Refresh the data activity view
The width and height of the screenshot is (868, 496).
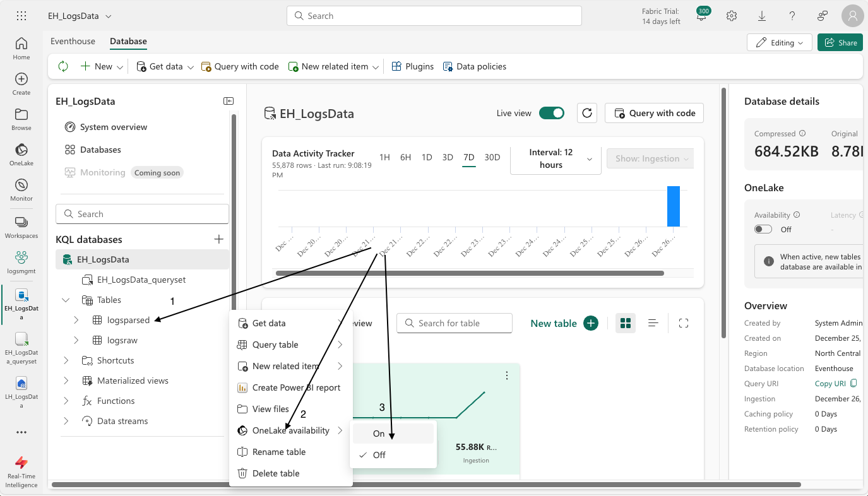587,113
